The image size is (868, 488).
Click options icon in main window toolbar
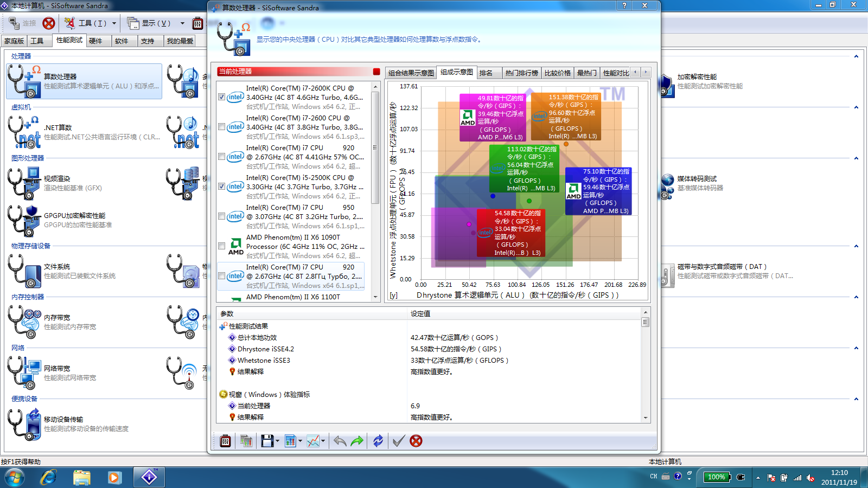(197, 23)
